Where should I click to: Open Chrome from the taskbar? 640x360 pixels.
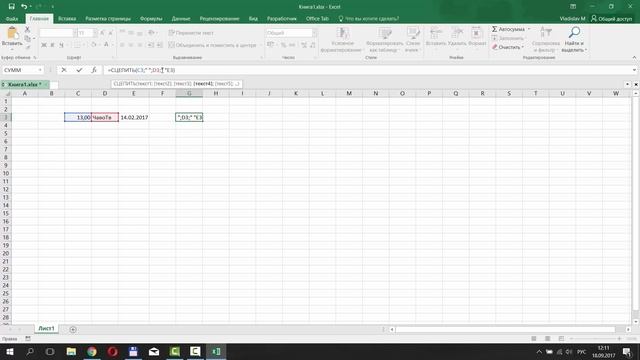click(x=92, y=351)
